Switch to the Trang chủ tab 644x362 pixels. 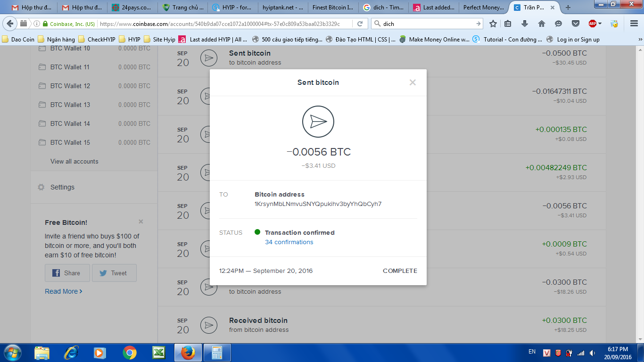click(183, 8)
